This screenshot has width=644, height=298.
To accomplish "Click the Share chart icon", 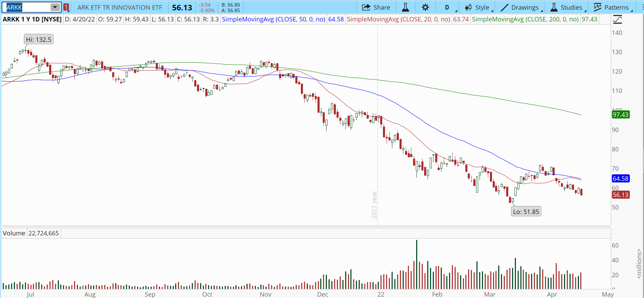I will point(366,7).
